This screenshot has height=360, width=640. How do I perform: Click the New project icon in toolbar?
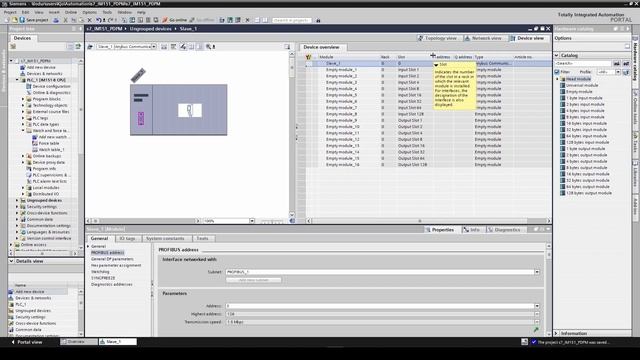[x=7, y=20]
